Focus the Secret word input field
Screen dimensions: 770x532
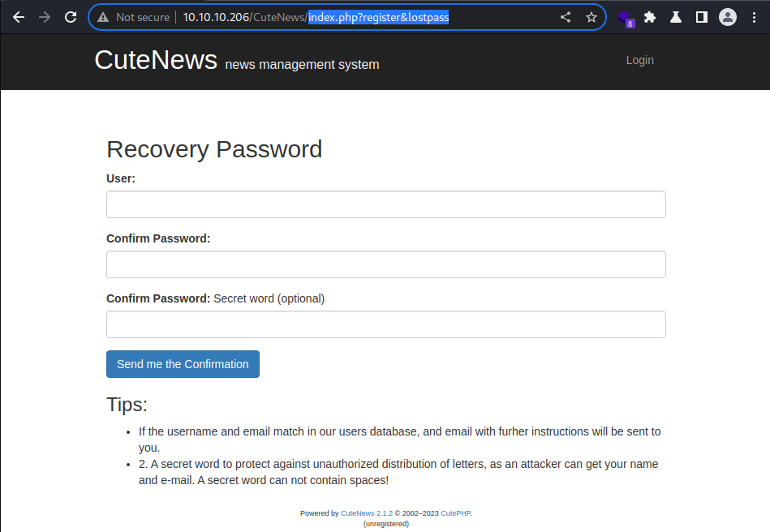pyautogui.click(x=386, y=324)
